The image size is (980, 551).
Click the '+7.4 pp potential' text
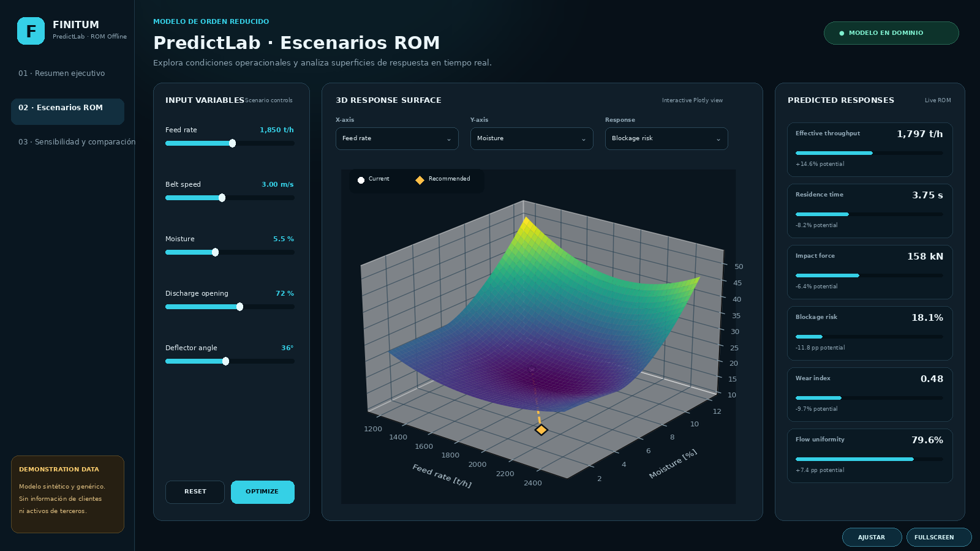pyautogui.click(x=820, y=470)
